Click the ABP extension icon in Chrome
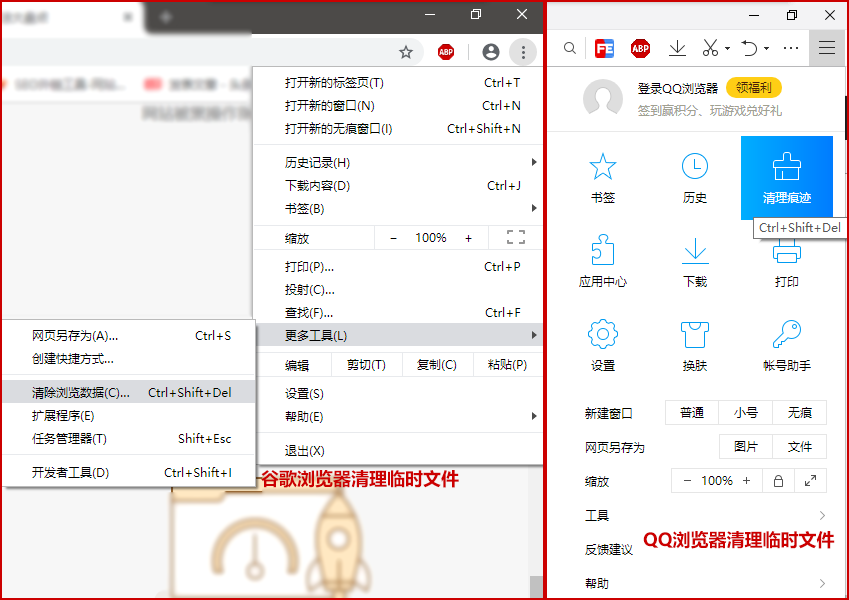Image resolution: width=849 pixels, height=600 pixels. pos(446,52)
